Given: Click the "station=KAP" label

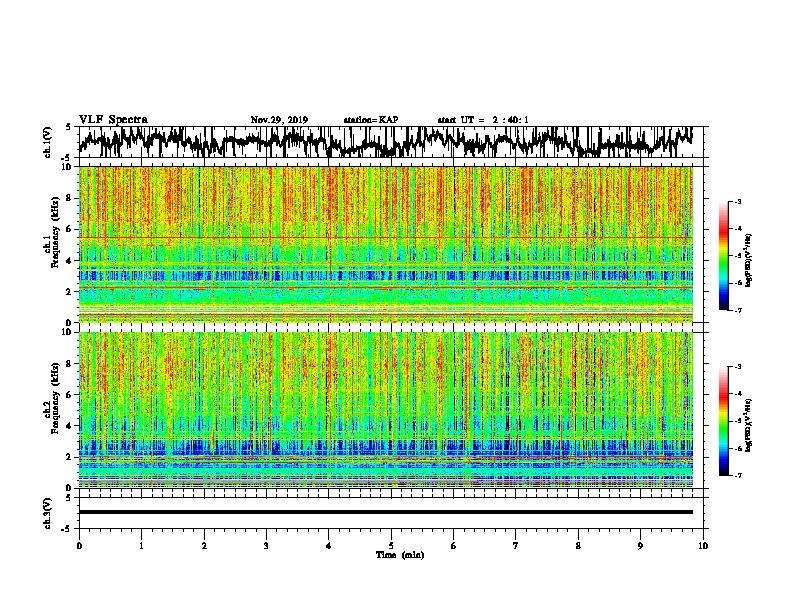Looking at the screenshot, I should (x=371, y=120).
